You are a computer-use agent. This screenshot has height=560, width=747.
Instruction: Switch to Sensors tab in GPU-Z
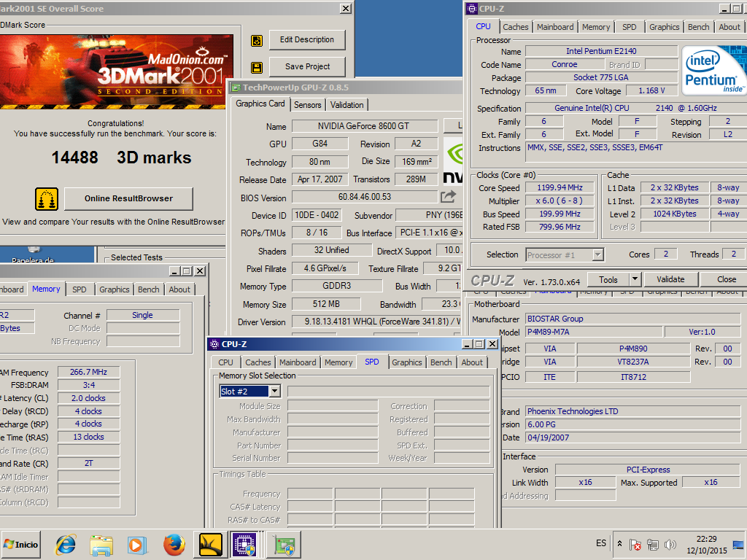coord(307,105)
